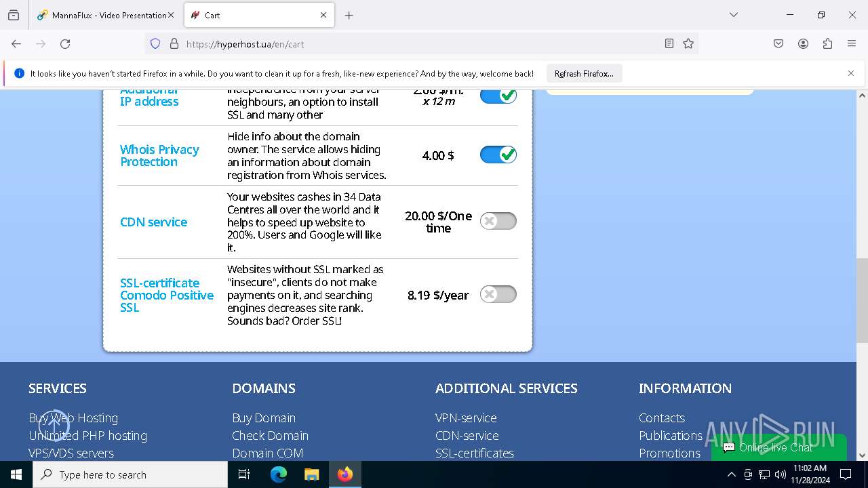Viewport: 868px width, 488px height.
Task: Click the scroll-to-top circle arrow
Action: tap(54, 426)
